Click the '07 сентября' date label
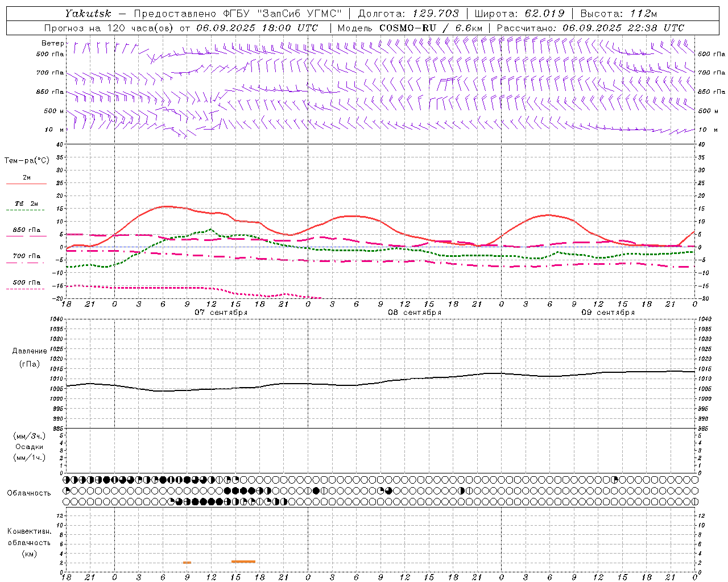The image size is (728, 582). click(221, 313)
